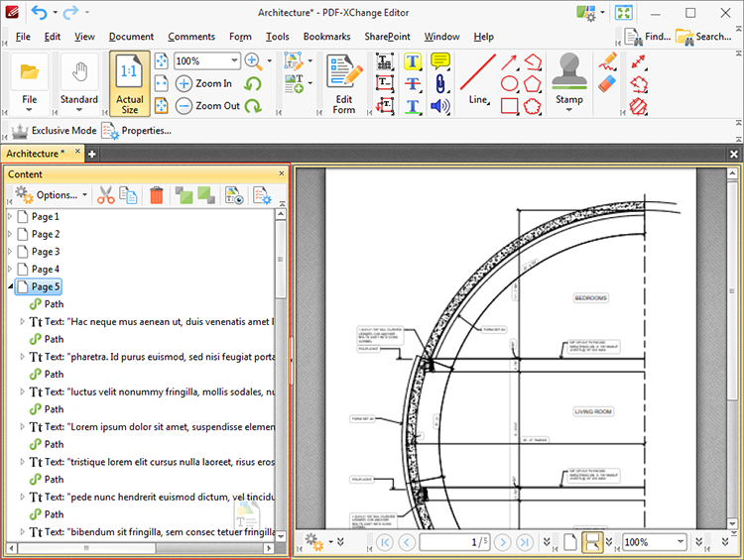The height and width of the screenshot is (560, 744).
Task: Go to the next page with the arrow button
Action: coord(503,542)
